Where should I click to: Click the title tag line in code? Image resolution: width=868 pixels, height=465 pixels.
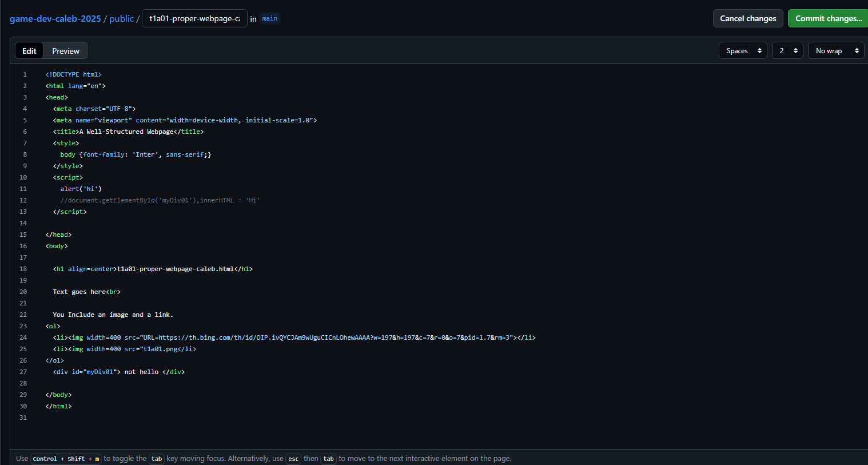128,132
